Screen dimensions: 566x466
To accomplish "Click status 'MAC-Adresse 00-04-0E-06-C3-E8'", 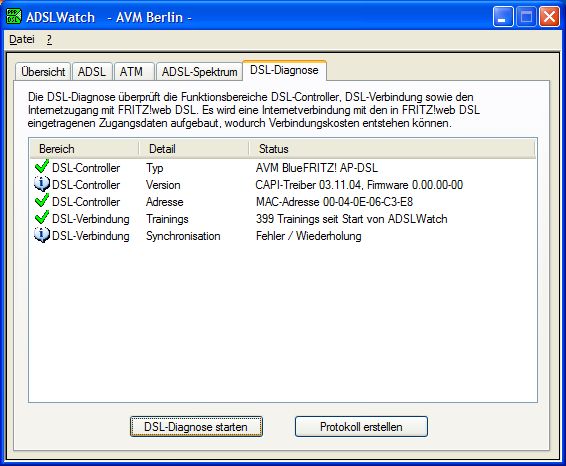I will pos(334,202).
